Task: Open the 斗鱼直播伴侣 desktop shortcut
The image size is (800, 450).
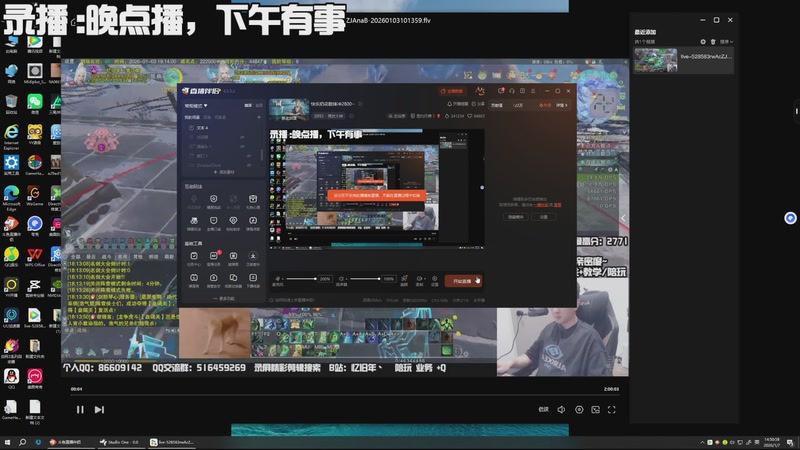Action: pyautogui.click(x=11, y=229)
